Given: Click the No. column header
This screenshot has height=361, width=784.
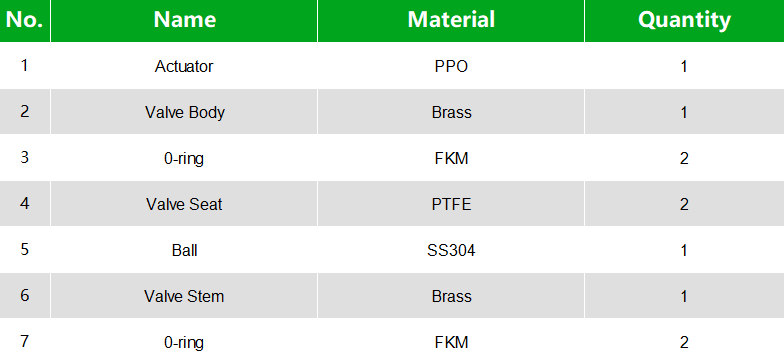Looking at the screenshot, I should (25, 20).
